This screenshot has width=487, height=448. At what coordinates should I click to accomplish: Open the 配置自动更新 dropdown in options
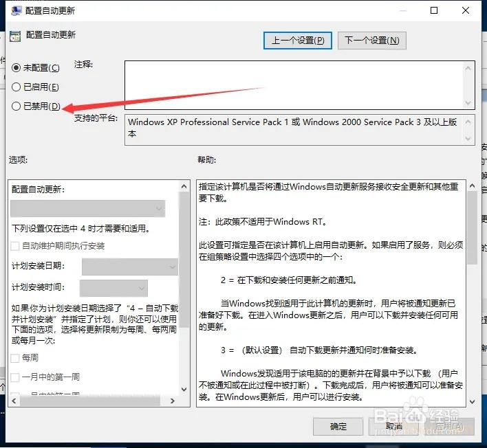pos(87,208)
